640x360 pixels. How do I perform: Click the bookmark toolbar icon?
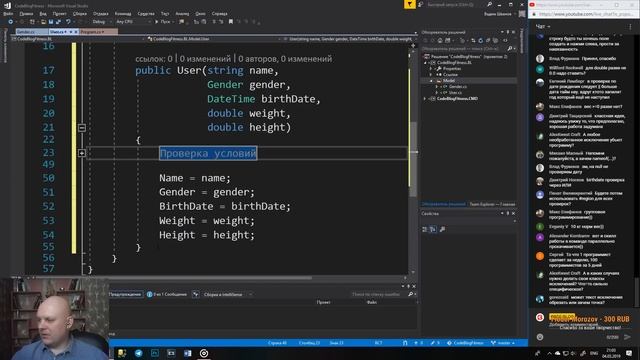pos(231,22)
